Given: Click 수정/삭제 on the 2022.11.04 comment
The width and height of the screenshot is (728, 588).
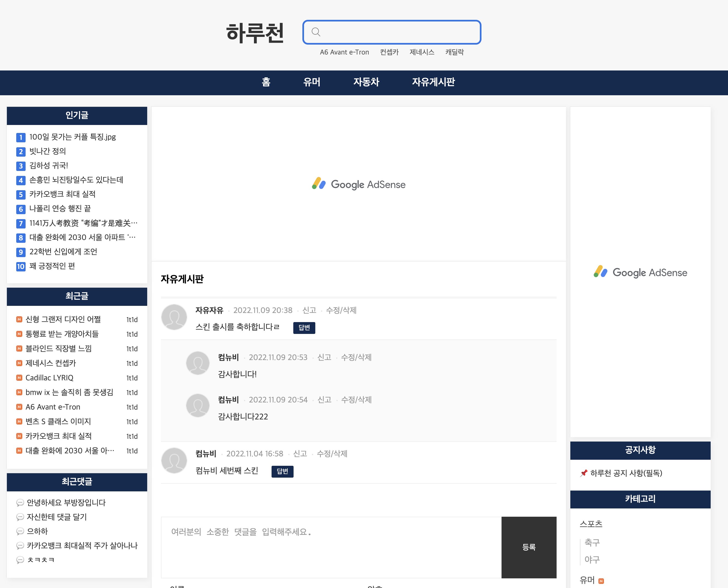Looking at the screenshot, I should click(x=332, y=454).
